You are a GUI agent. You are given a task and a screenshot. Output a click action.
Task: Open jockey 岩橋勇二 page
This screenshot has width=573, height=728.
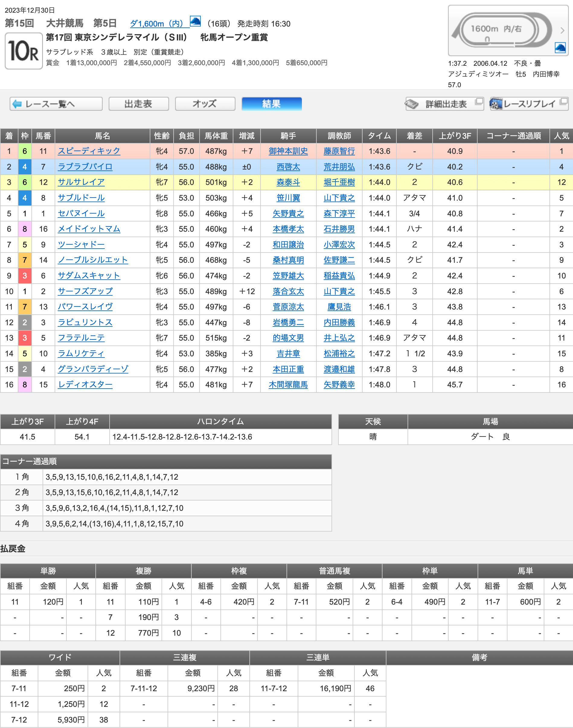point(288,323)
